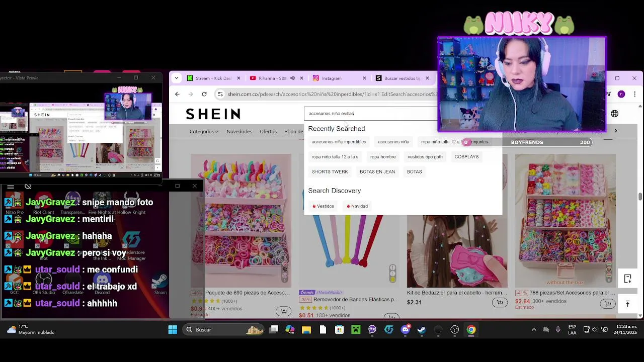Open the Ofertas menu item
This screenshot has width=644, height=362.
pyautogui.click(x=268, y=131)
